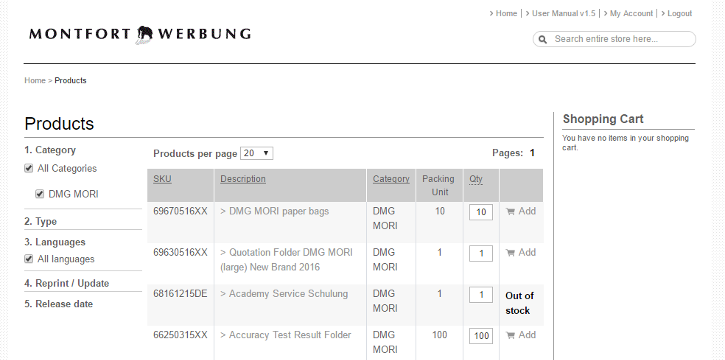
Task: Click the Montfort Werbung elephant logo
Action: (140, 34)
